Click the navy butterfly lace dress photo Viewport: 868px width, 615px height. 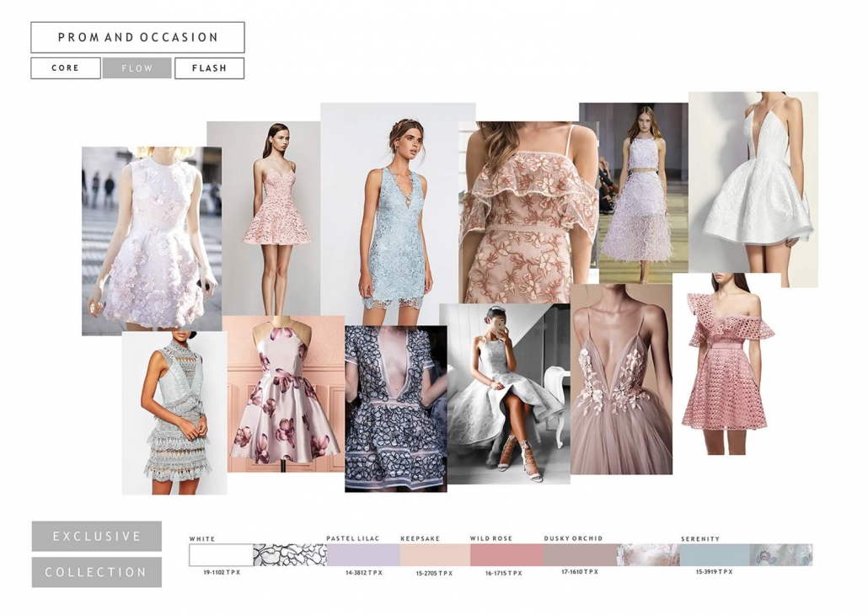click(395, 409)
